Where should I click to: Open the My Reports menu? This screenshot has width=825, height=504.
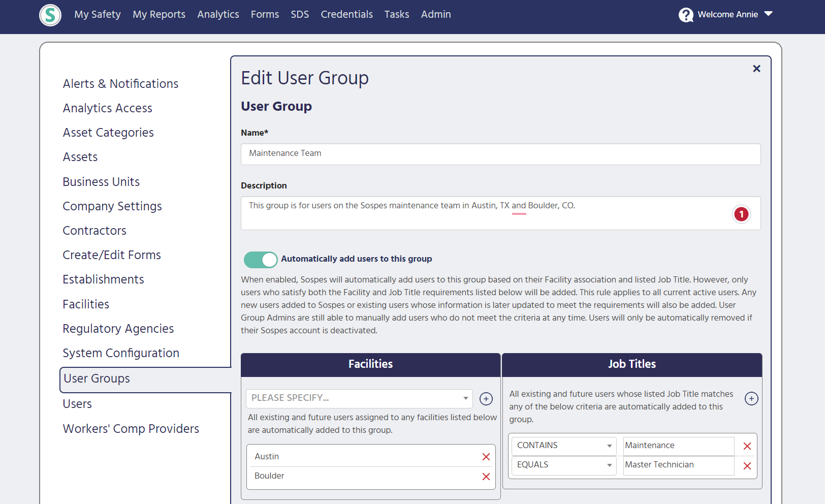(x=159, y=14)
